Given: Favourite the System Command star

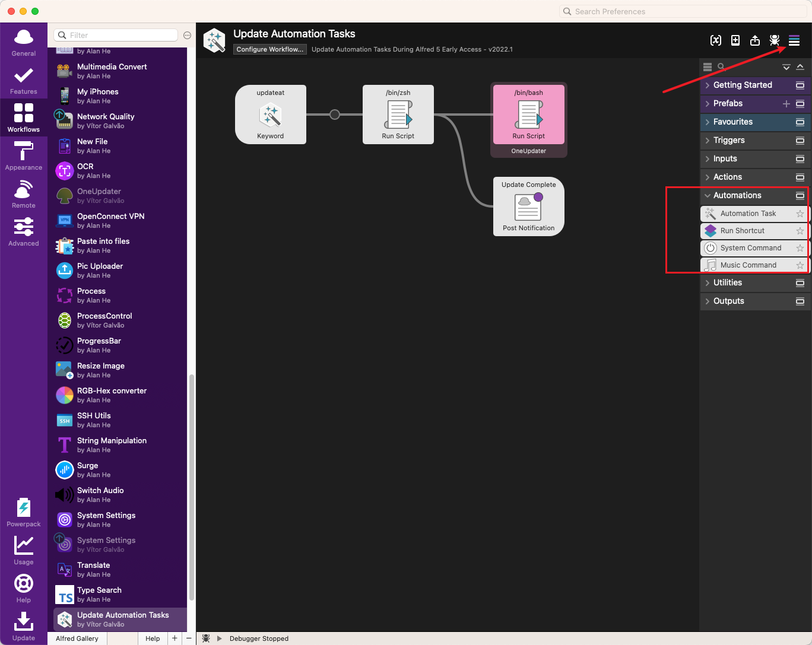Looking at the screenshot, I should [800, 248].
